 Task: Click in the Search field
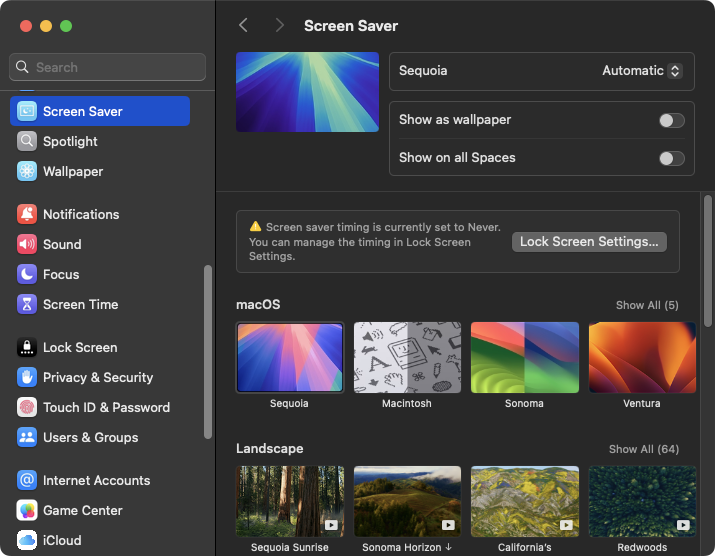tap(107, 67)
